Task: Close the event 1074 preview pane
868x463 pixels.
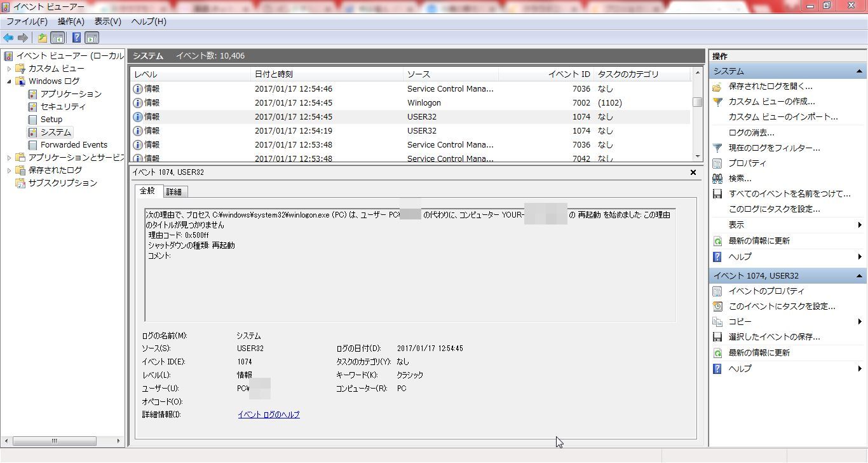Action: pos(693,172)
